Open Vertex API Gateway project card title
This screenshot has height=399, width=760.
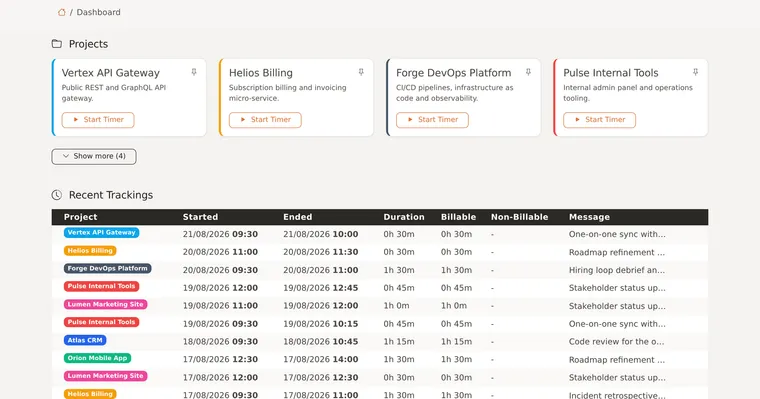[111, 73]
